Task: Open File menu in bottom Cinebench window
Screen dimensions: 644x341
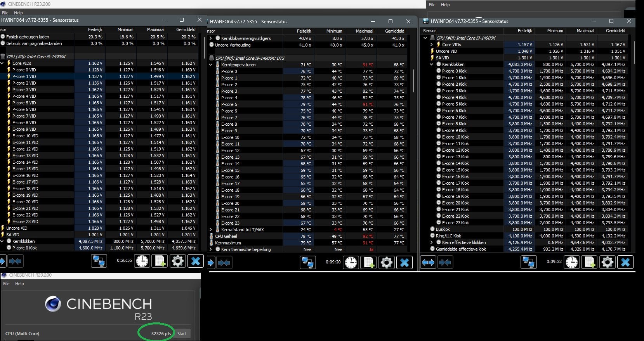Action: [6, 284]
